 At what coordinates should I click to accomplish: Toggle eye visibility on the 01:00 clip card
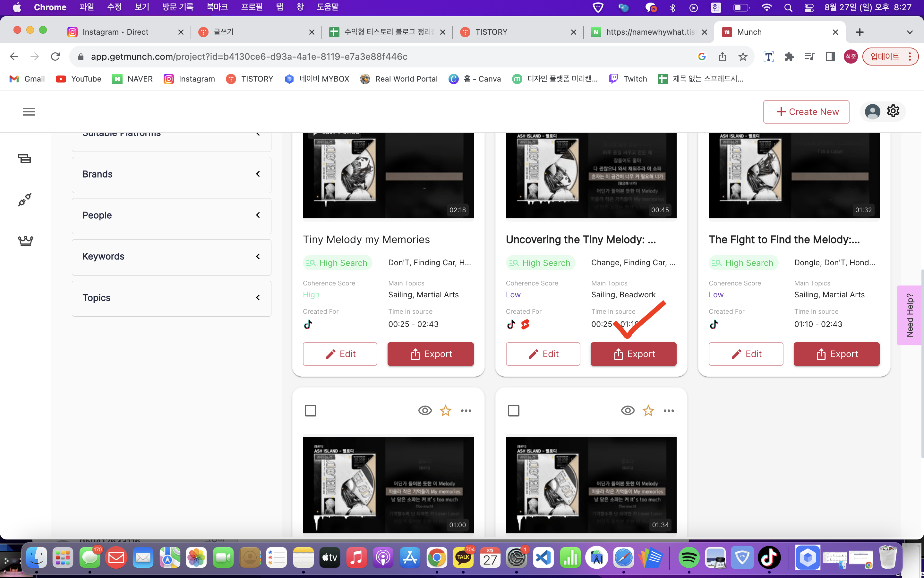tap(425, 411)
